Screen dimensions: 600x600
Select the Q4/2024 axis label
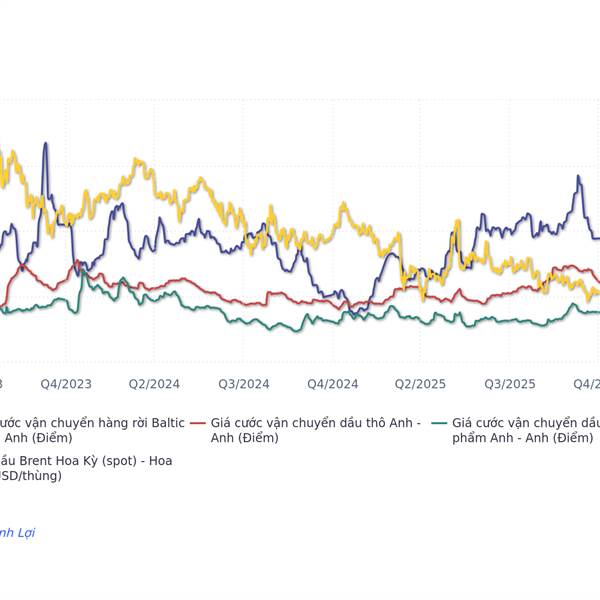click(x=333, y=384)
